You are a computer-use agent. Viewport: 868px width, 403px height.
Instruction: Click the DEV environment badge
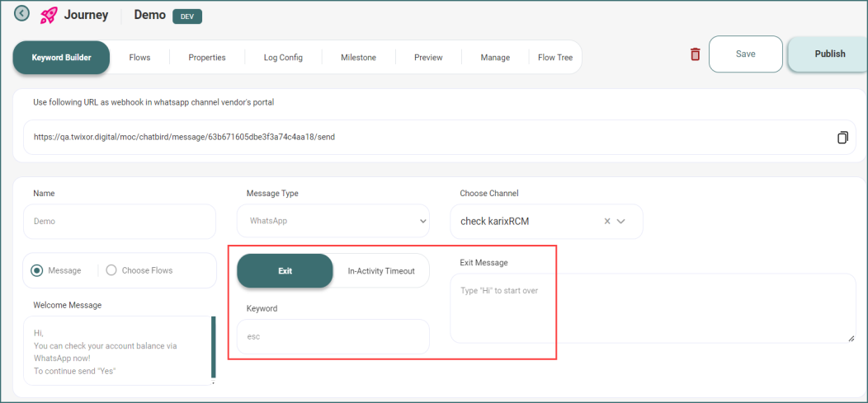[187, 16]
